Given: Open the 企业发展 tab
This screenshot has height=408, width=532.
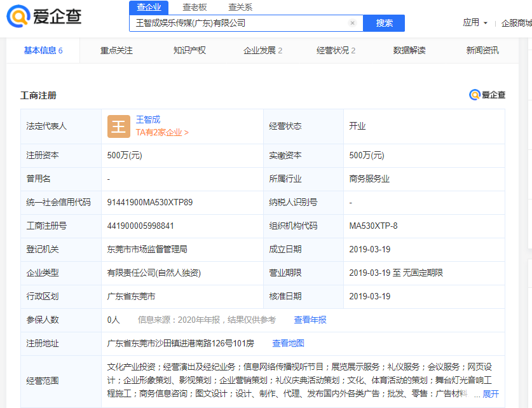Looking at the screenshot, I should [263, 51].
